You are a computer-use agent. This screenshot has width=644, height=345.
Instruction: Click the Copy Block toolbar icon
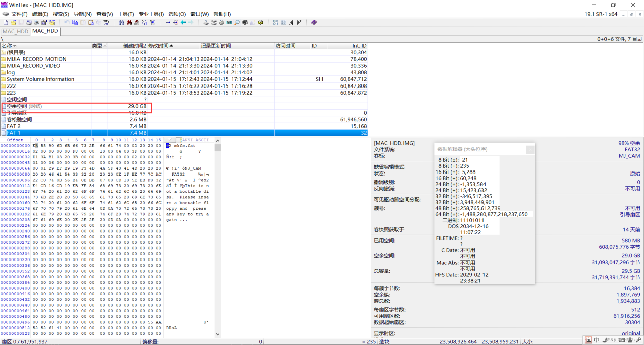[75, 23]
